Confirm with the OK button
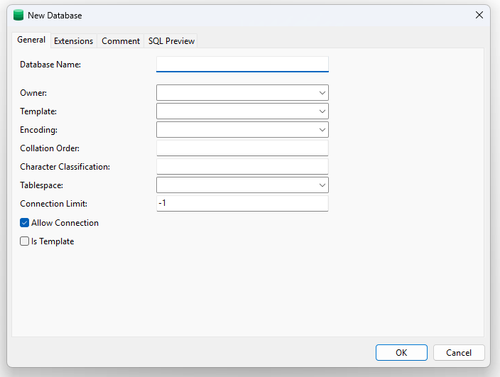The width and height of the screenshot is (500, 377). 401,353
